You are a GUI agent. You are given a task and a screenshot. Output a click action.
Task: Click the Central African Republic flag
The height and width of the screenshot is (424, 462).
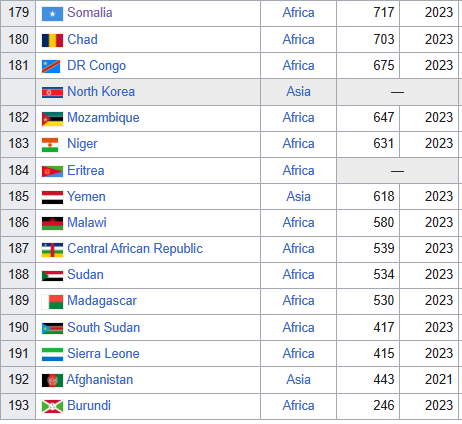(x=52, y=250)
